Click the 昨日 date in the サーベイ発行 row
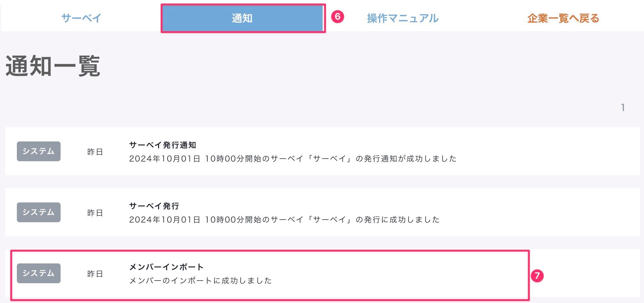 95,213
